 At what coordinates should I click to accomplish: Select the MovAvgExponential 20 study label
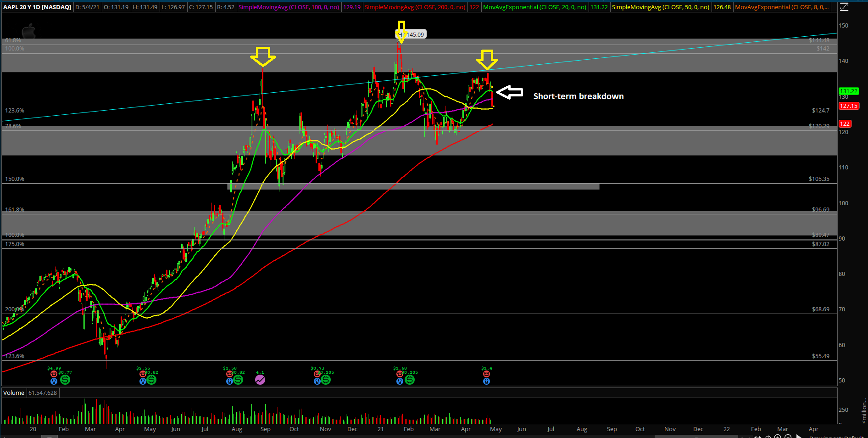click(535, 7)
